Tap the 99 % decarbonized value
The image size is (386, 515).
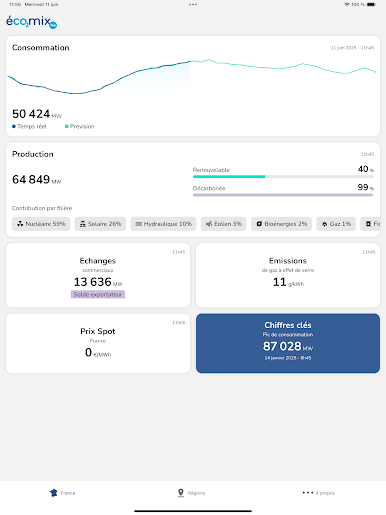pyautogui.click(x=366, y=187)
